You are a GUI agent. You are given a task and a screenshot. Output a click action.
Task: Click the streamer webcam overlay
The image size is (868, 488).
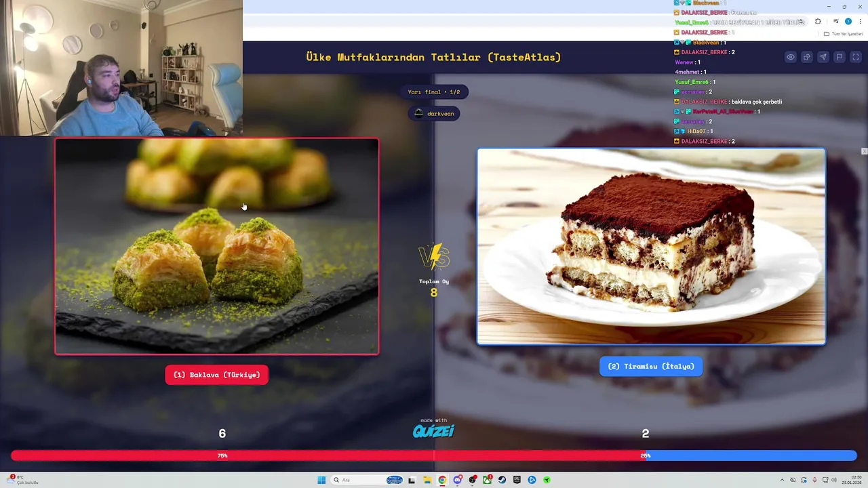coord(121,68)
